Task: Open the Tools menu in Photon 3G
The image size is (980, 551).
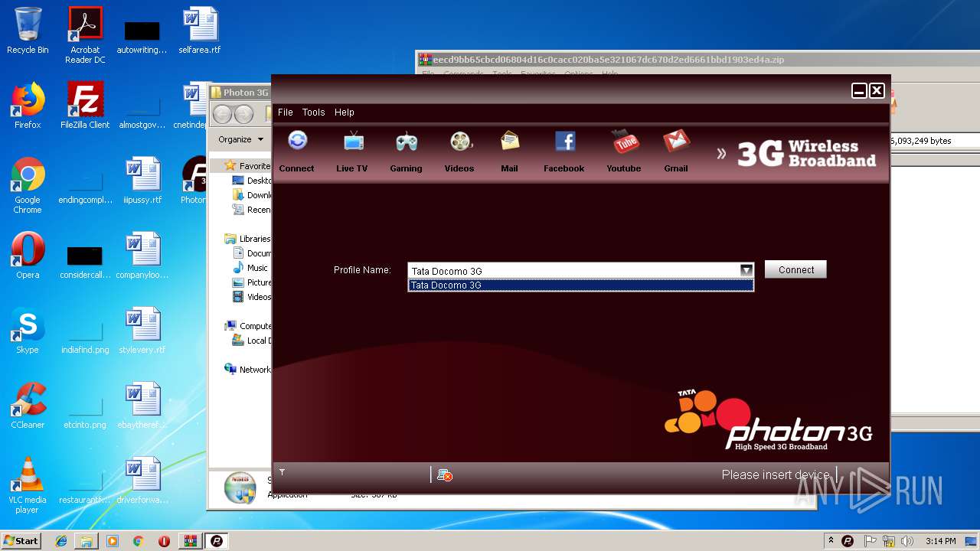Action: pyautogui.click(x=313, y=112)
